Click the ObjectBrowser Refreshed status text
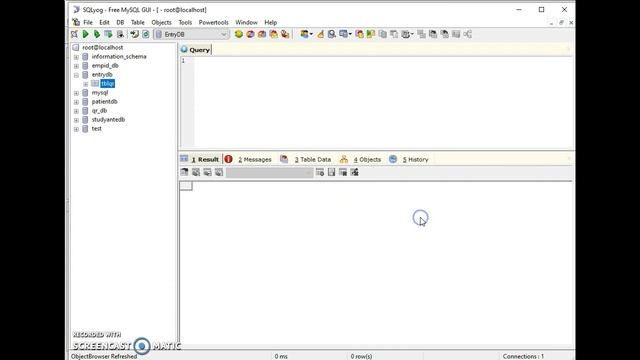This screenshot has width=640, height=360. click(104, 356)
